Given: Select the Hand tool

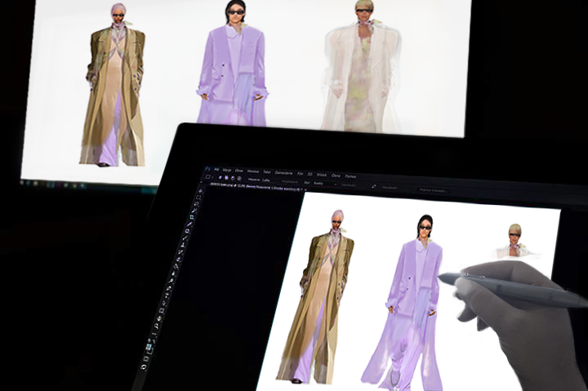Looking at the screenshot, I should coord(159,318).
